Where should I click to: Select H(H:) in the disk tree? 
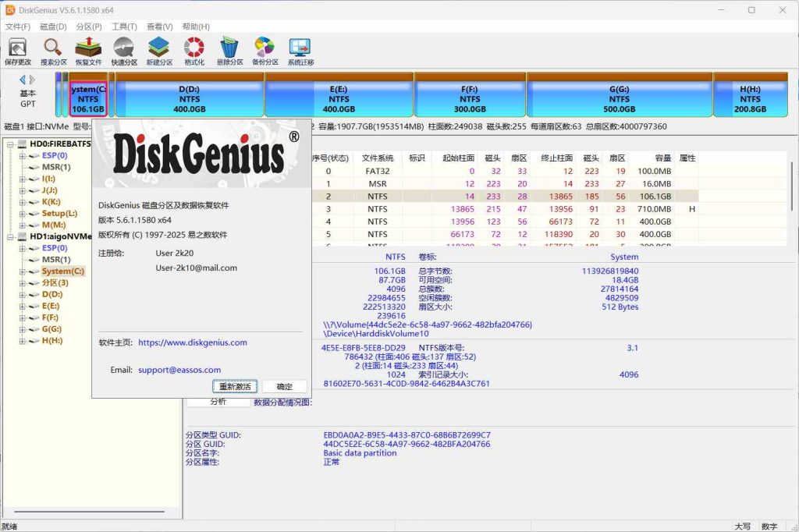(x=52, y=341)
